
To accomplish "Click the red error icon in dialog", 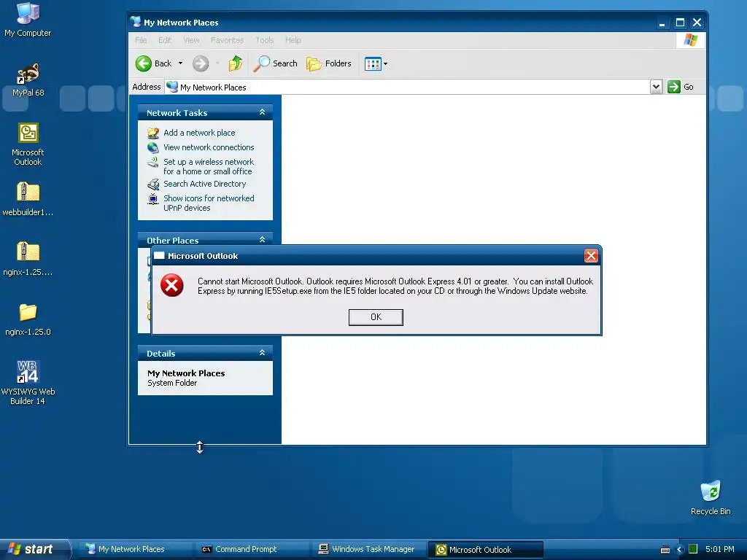I will [172, 285].
